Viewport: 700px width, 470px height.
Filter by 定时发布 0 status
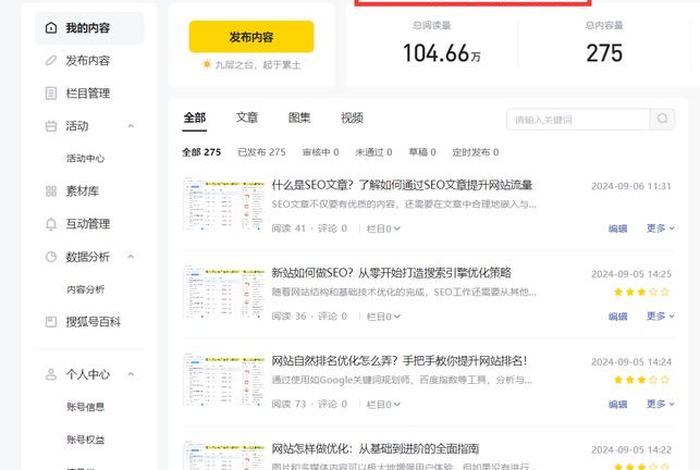click(475, 152)
